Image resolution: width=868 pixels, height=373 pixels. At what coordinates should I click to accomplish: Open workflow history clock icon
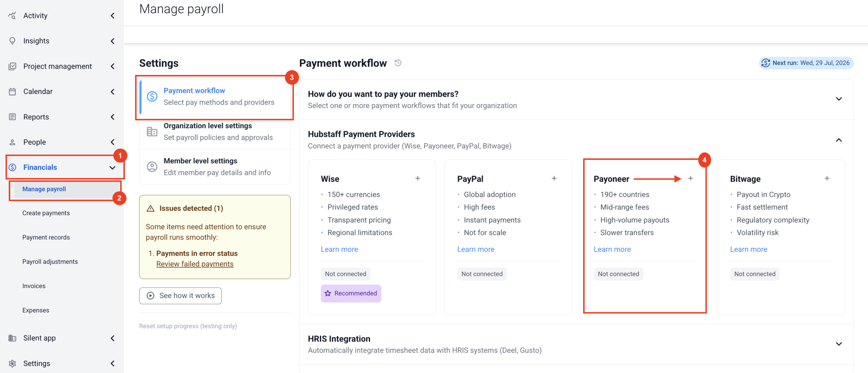point(398,63)
